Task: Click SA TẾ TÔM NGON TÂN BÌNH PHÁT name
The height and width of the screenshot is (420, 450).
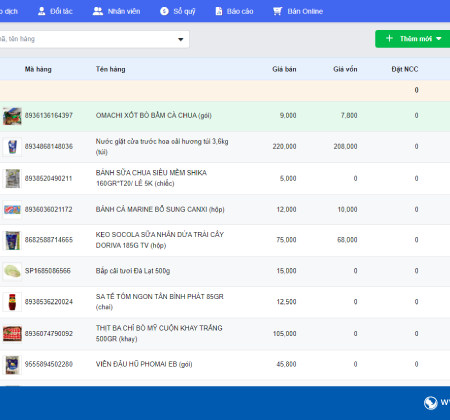Action: tap(160, 302)
